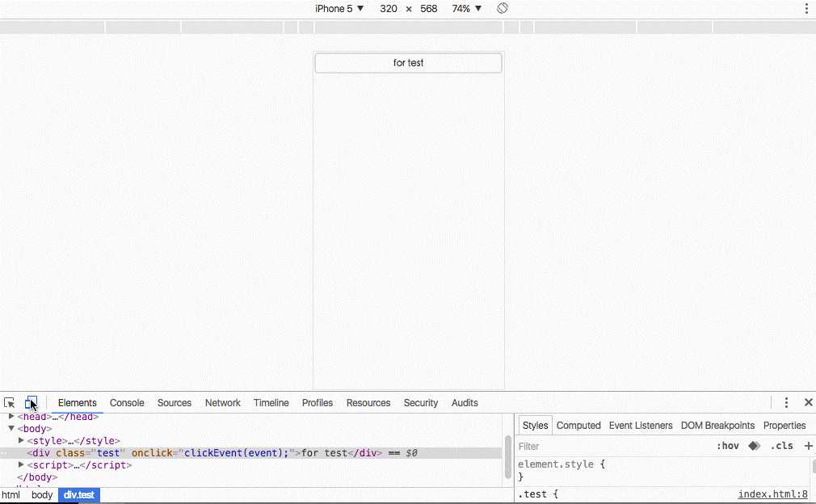Viewport: 816px width, 504px height.
Task: Select the div class test DOM line
Action: (251, 453)
